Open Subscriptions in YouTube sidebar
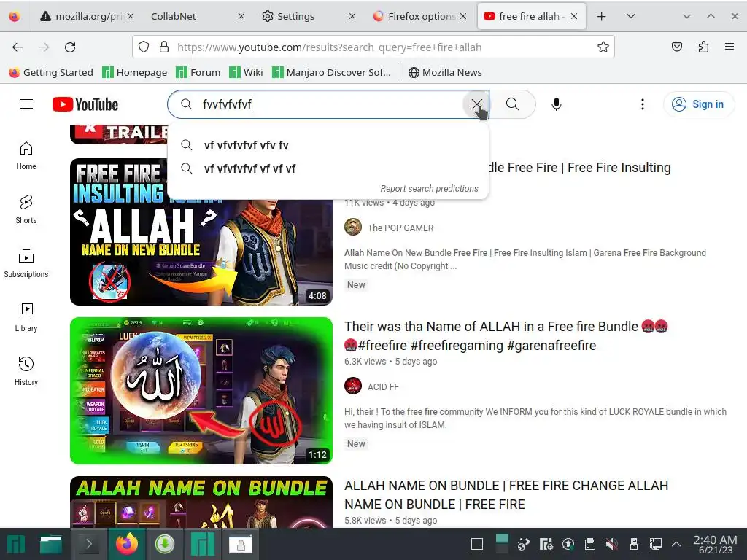The height and width of the screenshot is (560, 747). tap(26, 263)
